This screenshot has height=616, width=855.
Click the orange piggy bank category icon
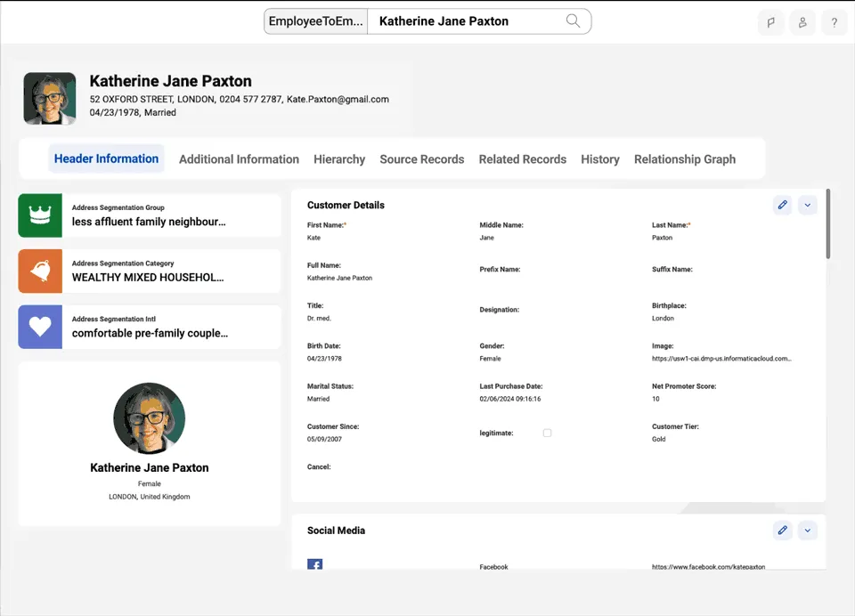pyautogui.click(x=40, y=272)
